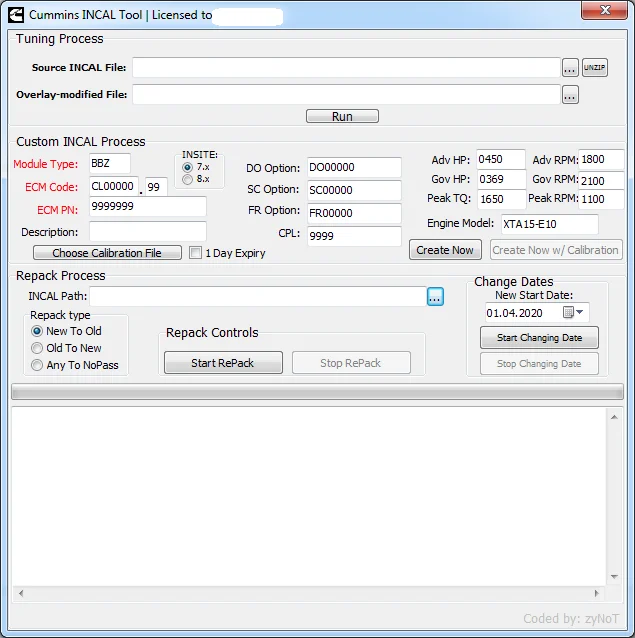Click the INCAL Path text field
This screenshot has width=635, height=638.
(258, 297)
